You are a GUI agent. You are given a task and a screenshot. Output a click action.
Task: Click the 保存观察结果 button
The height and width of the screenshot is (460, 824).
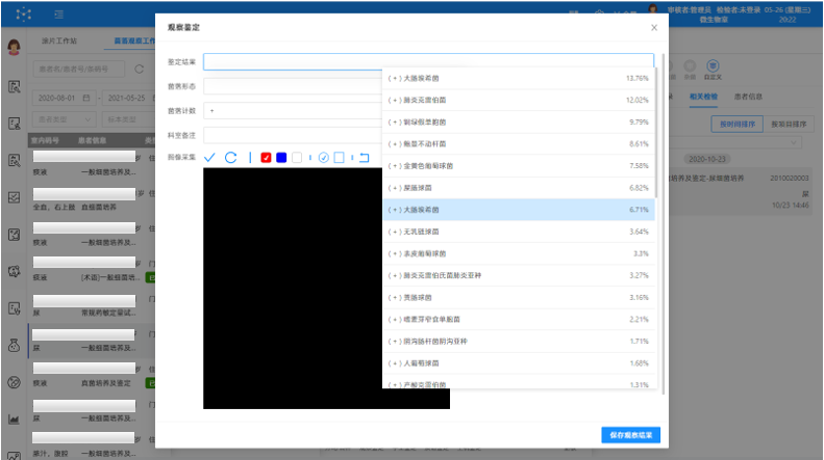[x=631, y=435]
